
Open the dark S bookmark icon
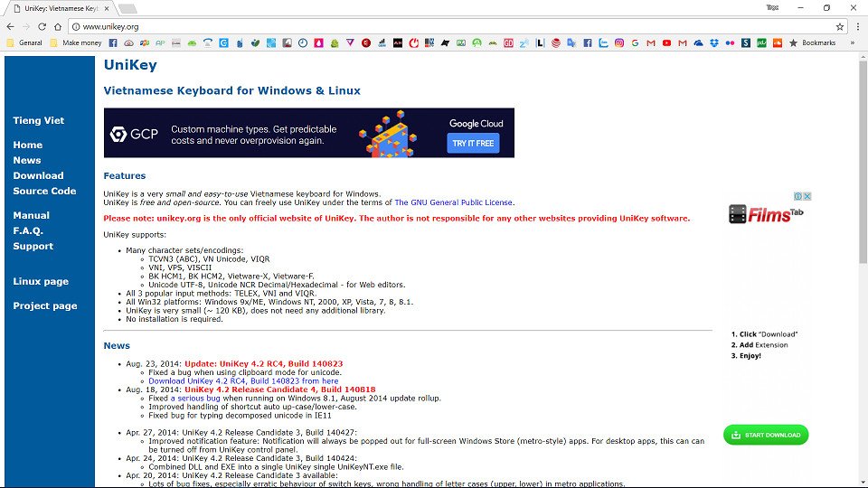[x=746, y=43]
